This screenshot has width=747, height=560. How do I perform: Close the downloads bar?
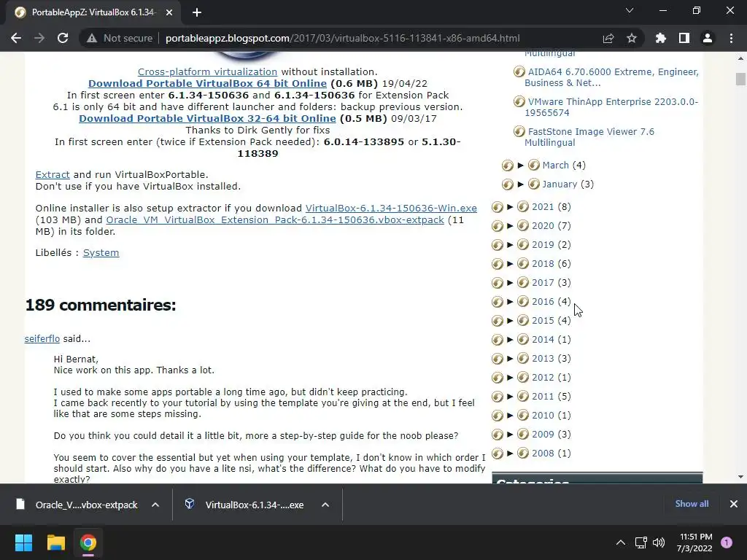pos(734,504)
